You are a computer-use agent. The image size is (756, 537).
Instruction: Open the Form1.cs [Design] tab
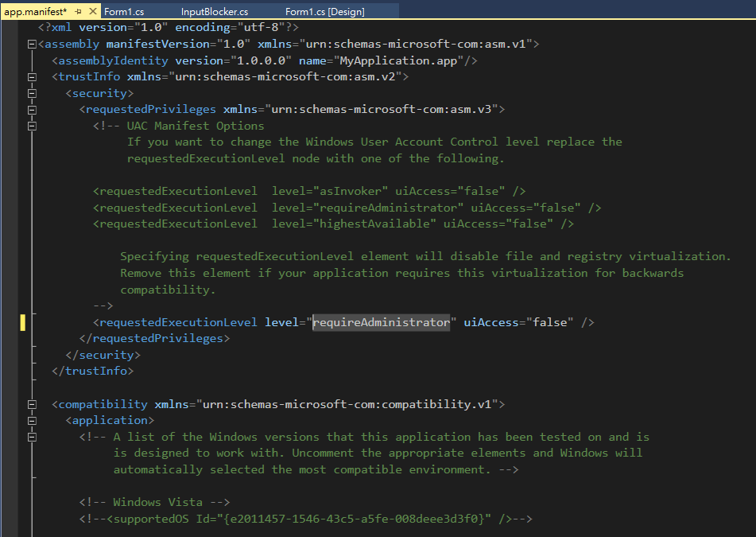pyautogui.click(x=325, y=12)
